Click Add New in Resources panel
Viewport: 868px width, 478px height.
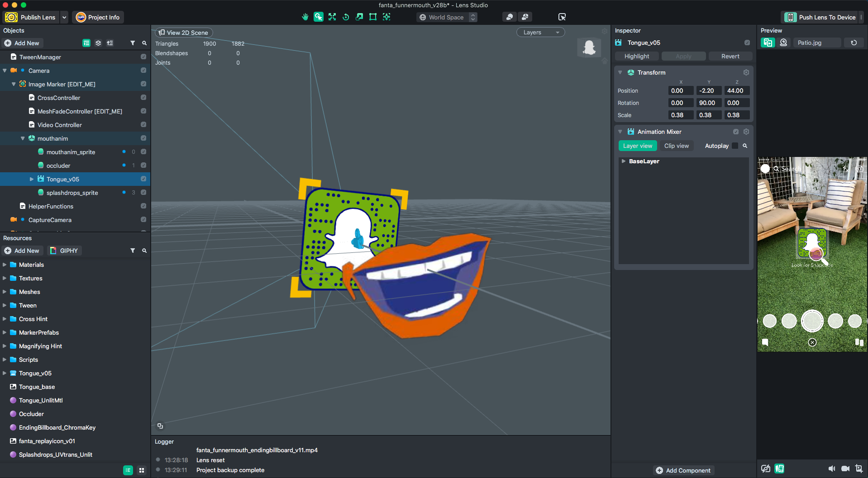(22, 251)
